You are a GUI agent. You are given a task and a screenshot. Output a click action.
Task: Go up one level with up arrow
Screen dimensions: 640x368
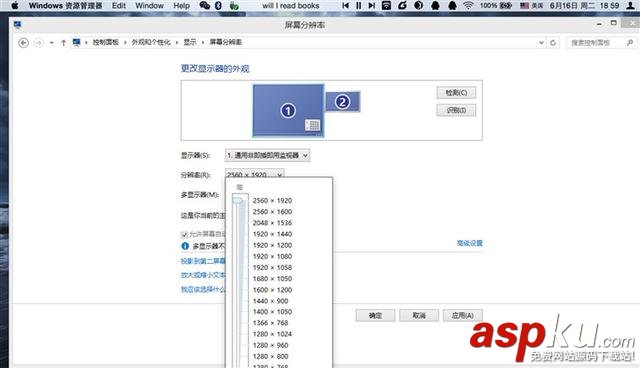63,42
